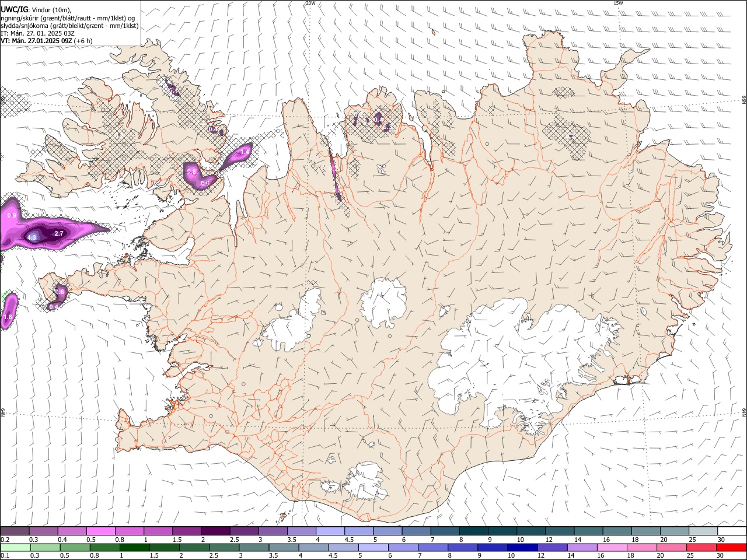Viewport: 747px width, 560px height.
Task: Click the 0.9 precipitation value on the map
Action: pos(12,216)
